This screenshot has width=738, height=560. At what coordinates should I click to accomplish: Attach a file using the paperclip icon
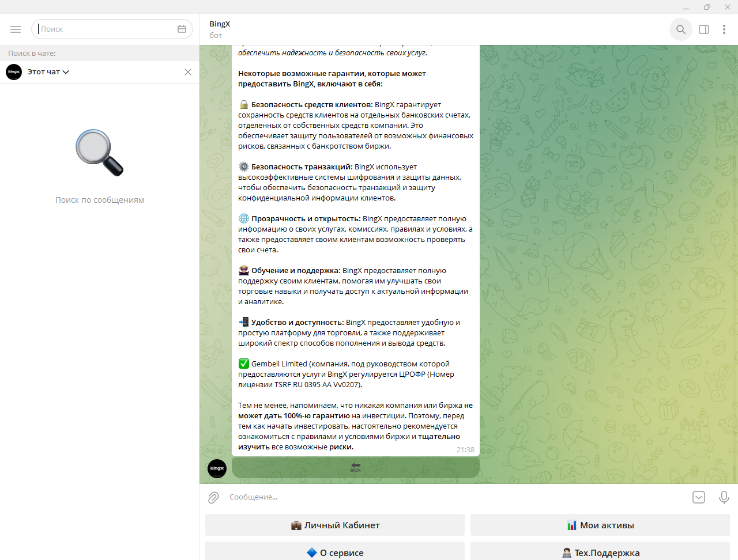tap(213, 497)
